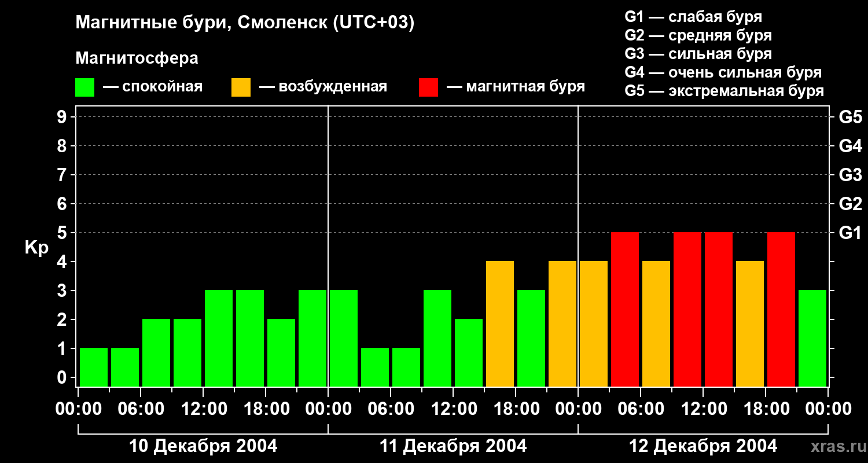Click the '— возбужденная' legend label

click(x=323, y=87)
